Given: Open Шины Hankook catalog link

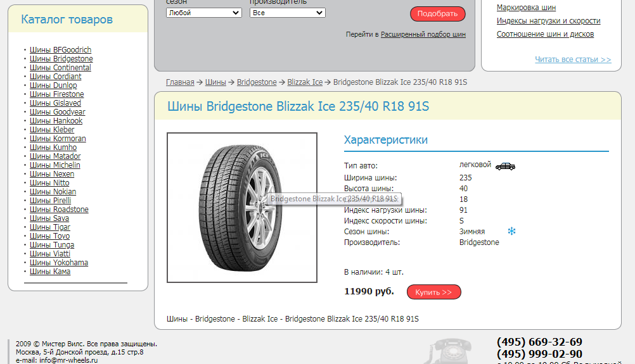Looking at the screenshot, I should pyautogui.click(x=56, y=121).
